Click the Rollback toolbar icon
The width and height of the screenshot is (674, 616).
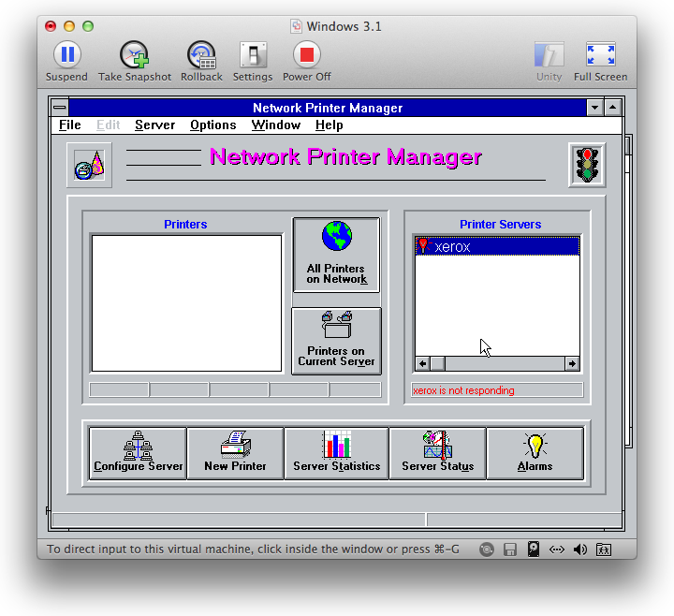tap(201, 55)
